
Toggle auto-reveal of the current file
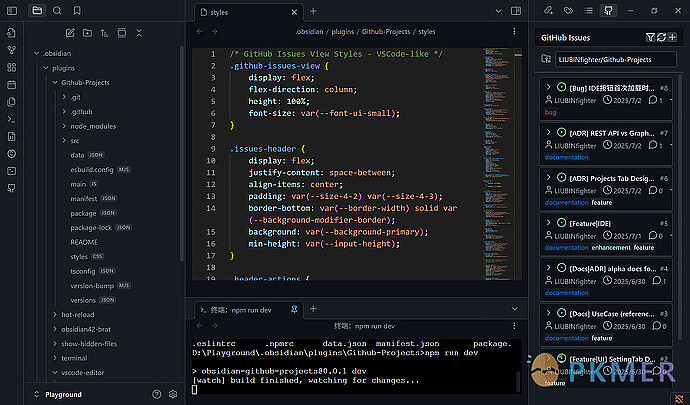[x=122, y=33]
